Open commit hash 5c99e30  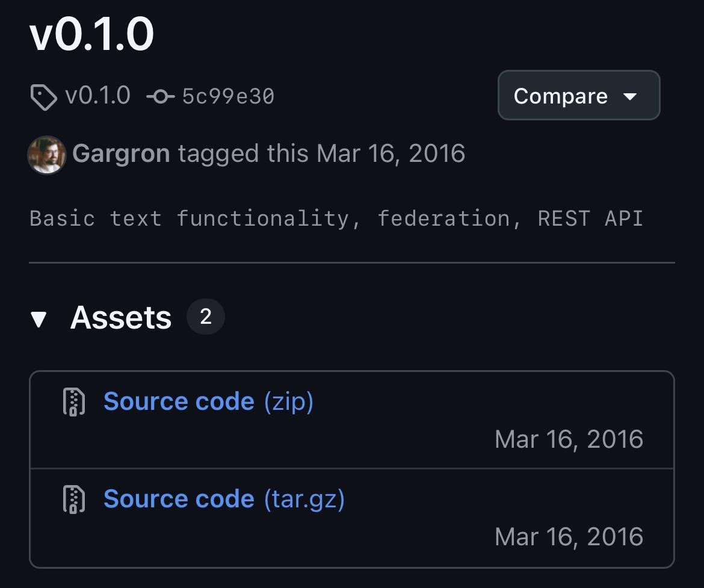(x=228, y=96)
